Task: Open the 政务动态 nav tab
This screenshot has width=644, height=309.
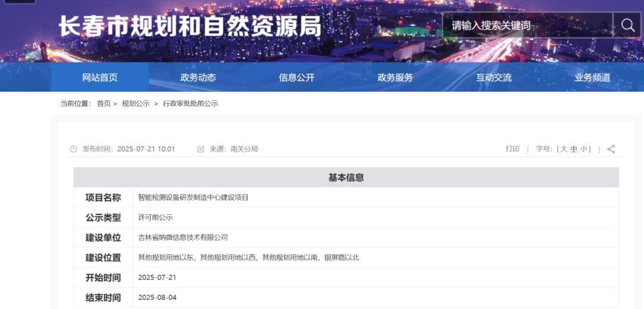Action: tap(198, 77)
